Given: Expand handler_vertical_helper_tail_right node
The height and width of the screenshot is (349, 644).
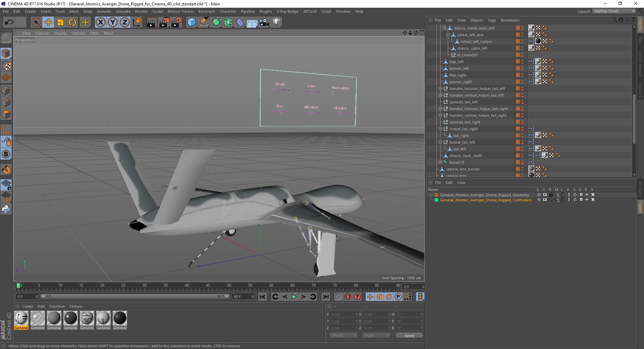Looking at the screenshot, I should coord(440,115).
